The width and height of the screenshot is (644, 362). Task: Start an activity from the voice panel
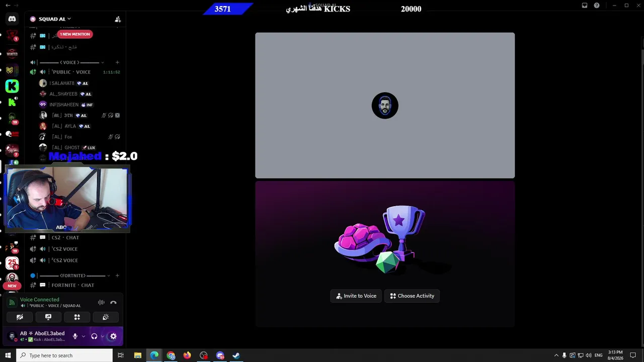(77, 317)
